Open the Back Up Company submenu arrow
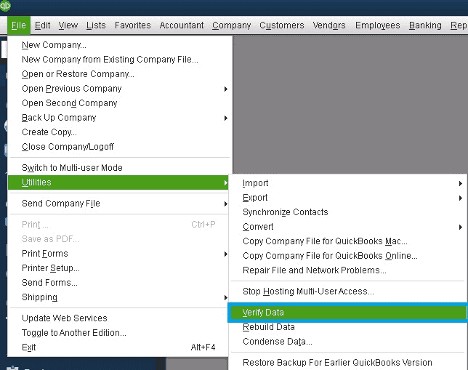Screen dimensions: 468x370 226,118
